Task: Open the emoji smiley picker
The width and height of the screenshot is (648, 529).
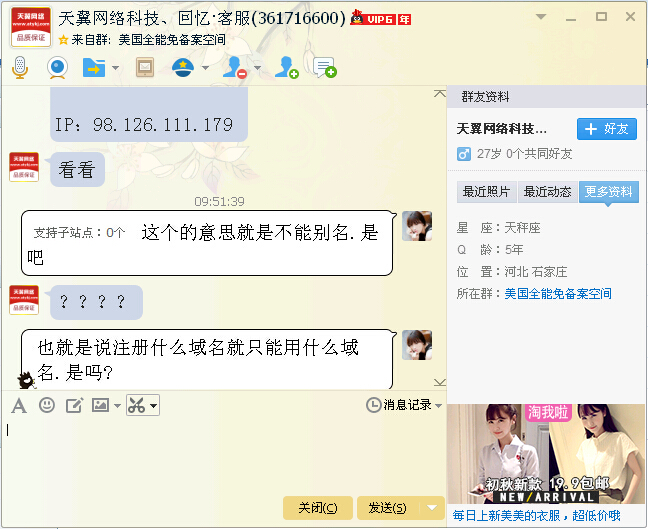Action: pyautogui.click(x=47, y=405)
